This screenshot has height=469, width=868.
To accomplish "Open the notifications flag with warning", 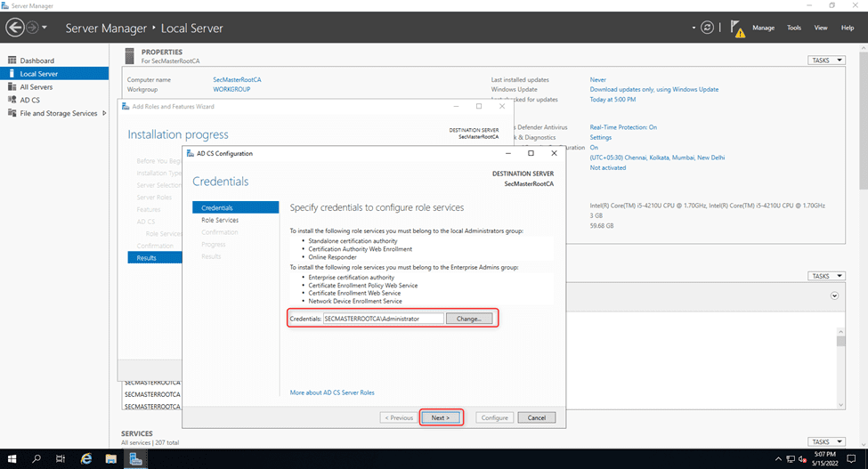I will (x=737, y=28).
